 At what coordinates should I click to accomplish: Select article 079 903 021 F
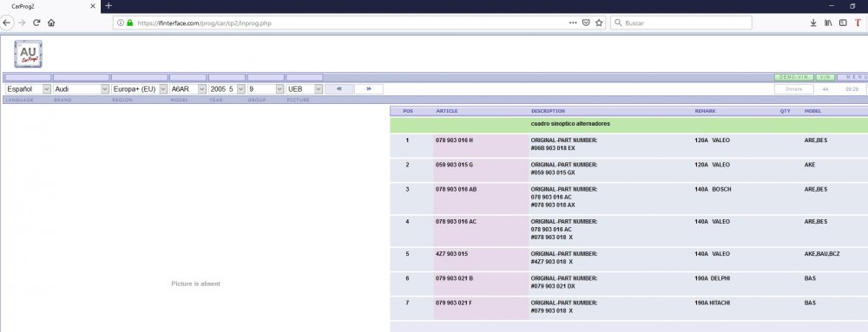click(x=454, y=303)
